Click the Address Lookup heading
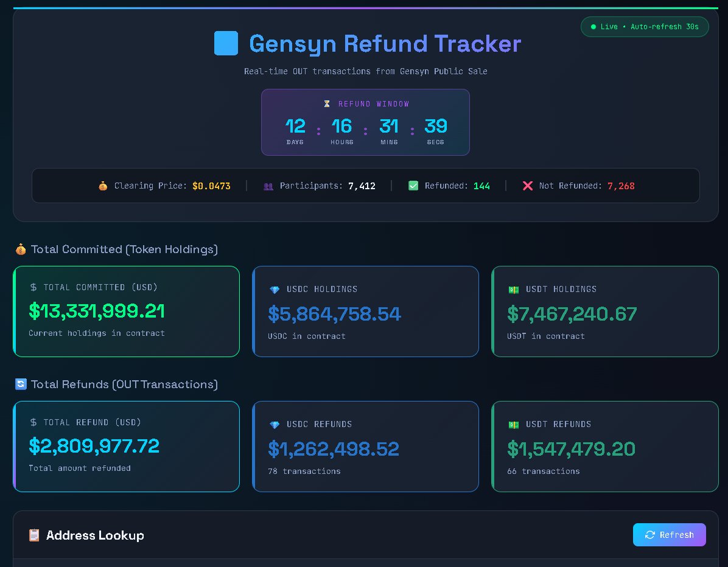The image size is (728, 567). click(95, 535)
